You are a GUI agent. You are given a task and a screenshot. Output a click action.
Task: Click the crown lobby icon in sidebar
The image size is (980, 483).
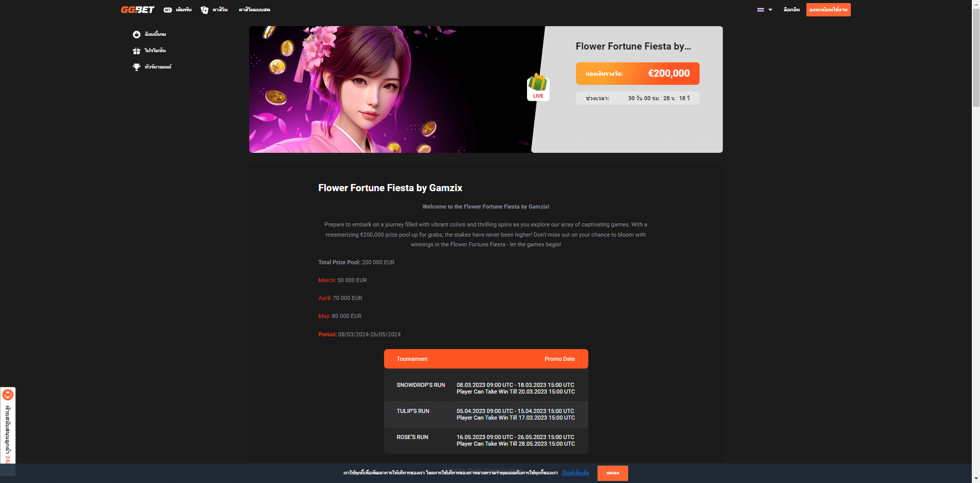pos(136,34)
